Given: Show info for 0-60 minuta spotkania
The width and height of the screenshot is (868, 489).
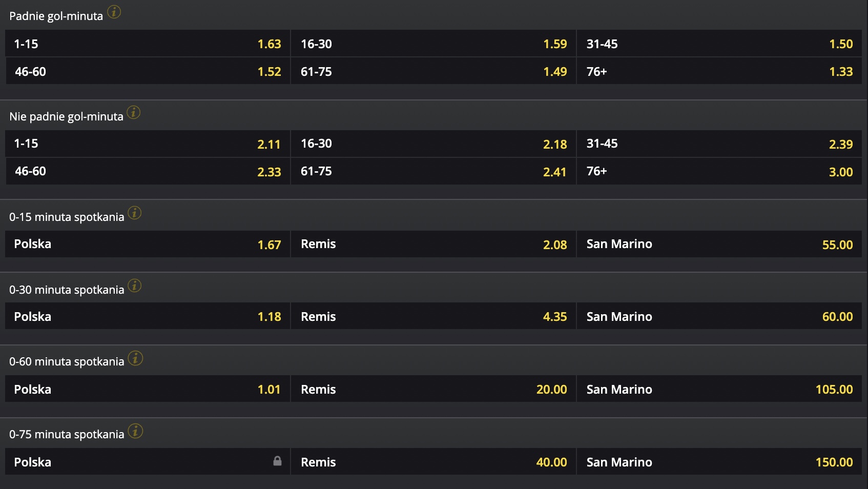Looking at the screenshot, I should pos(135,358).
